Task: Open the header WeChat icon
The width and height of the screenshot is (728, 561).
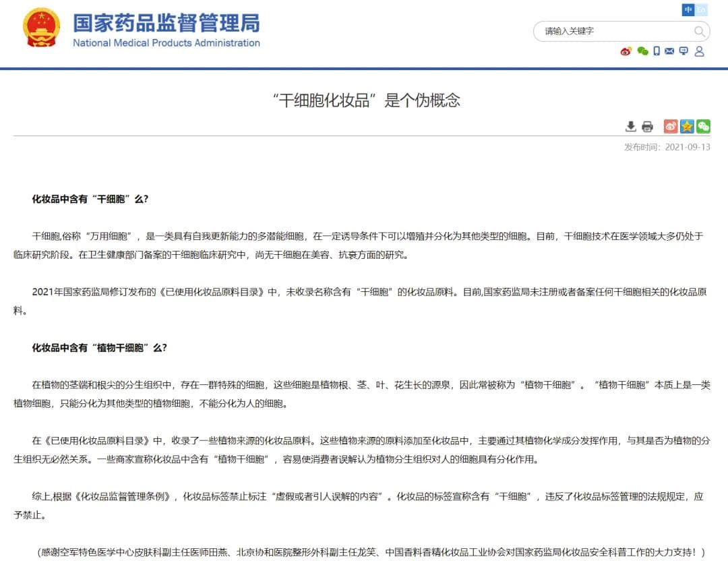Action: (x=642, y=51)
